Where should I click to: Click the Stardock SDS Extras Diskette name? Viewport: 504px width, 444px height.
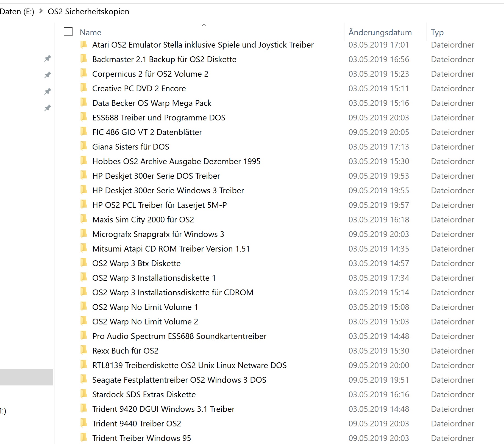point(144,394)
